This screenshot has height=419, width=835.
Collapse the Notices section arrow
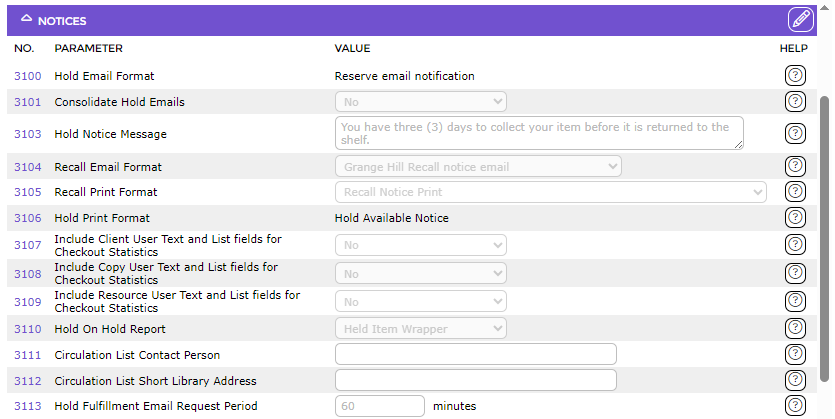pos(26,18)
